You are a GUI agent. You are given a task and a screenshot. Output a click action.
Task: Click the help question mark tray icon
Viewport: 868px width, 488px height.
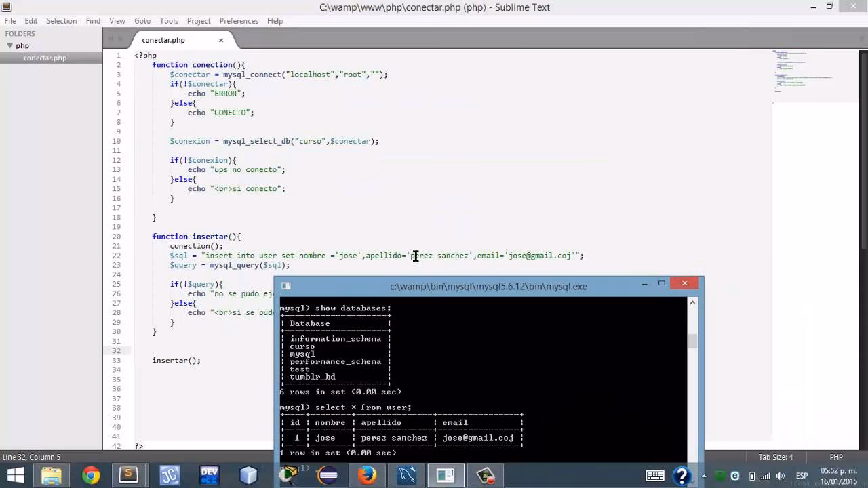click(x=681, y=476)
